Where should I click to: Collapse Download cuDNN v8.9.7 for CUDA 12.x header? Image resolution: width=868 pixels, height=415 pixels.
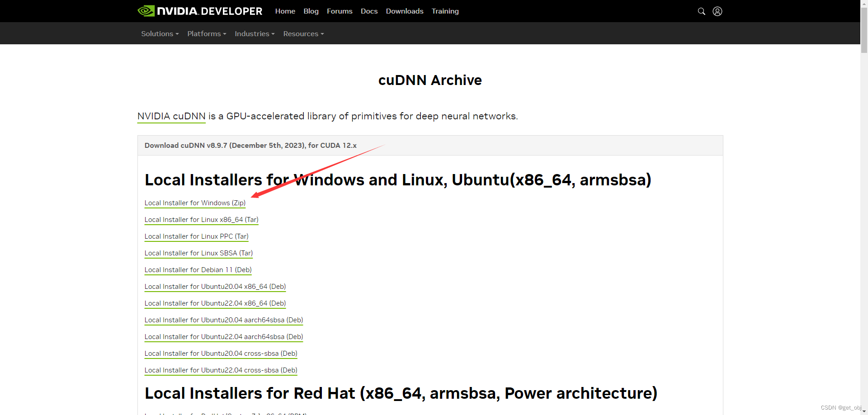(x=430, y=146)
